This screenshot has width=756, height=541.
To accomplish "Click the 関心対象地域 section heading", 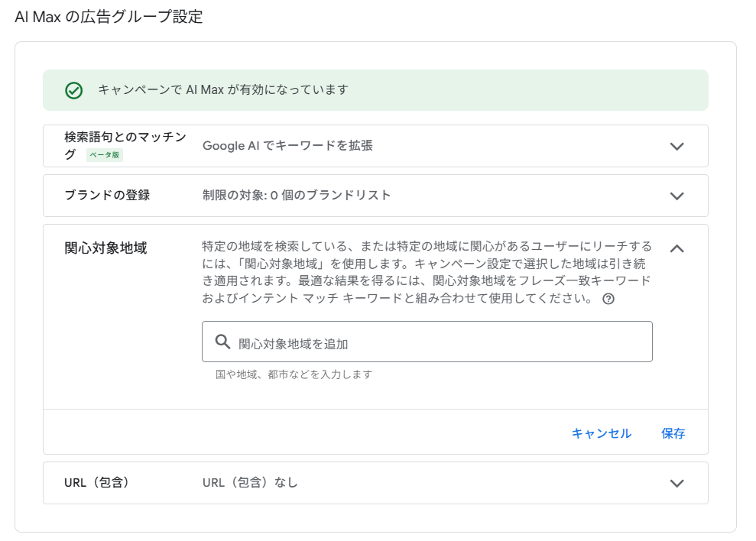I will [x=105, y=248].
